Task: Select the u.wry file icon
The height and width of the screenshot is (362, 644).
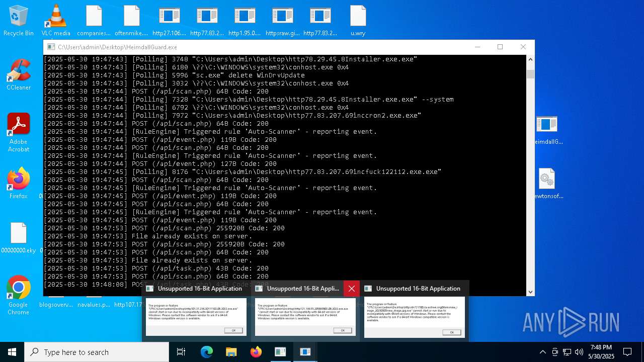Action: tap(358, 21)
